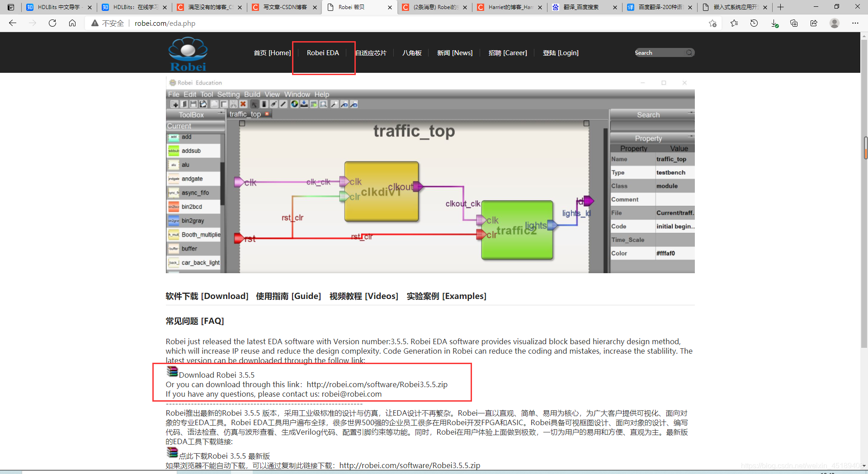The height and width of the screenshot is (474, 868).
Task: Open the browser home page
Action: tap(72, 23)
